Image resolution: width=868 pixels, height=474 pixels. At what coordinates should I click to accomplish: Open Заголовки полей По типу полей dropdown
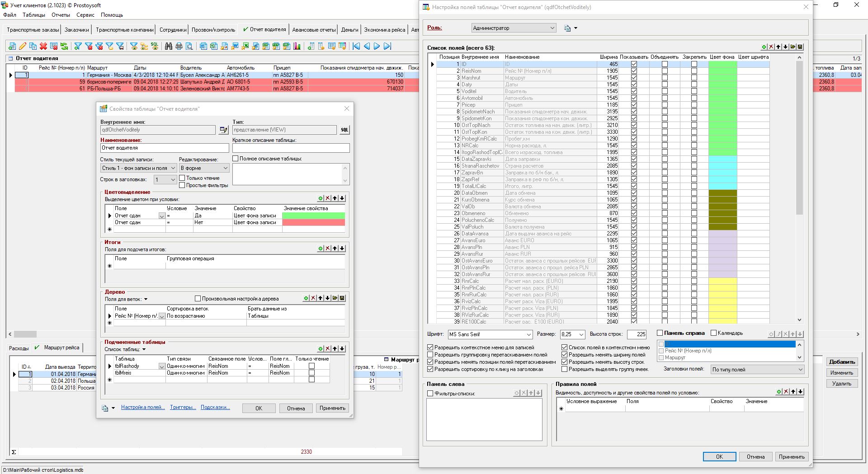click(758, 370)
